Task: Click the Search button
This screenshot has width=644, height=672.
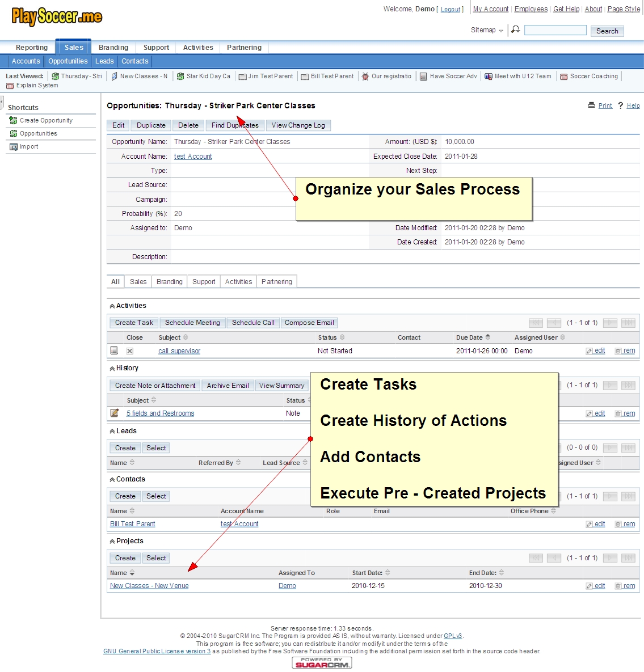Action: tap(607, 31)
